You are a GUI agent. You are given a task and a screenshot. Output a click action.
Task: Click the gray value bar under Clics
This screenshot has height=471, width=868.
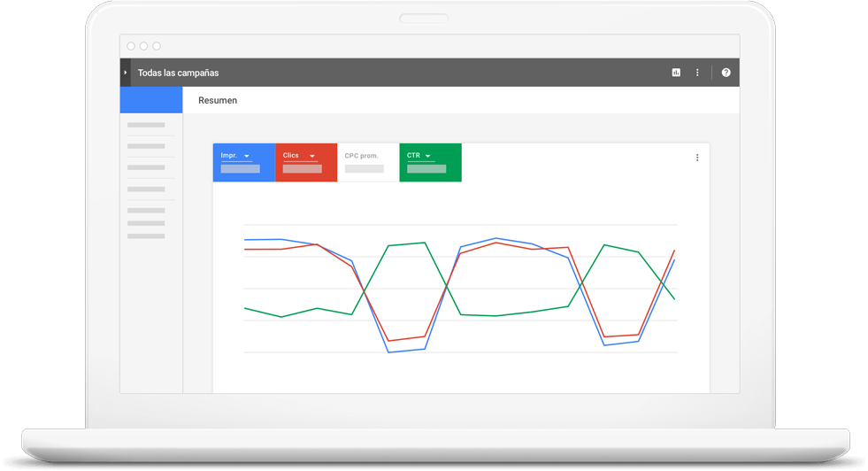pyautogui.click(x=303, y=169)
